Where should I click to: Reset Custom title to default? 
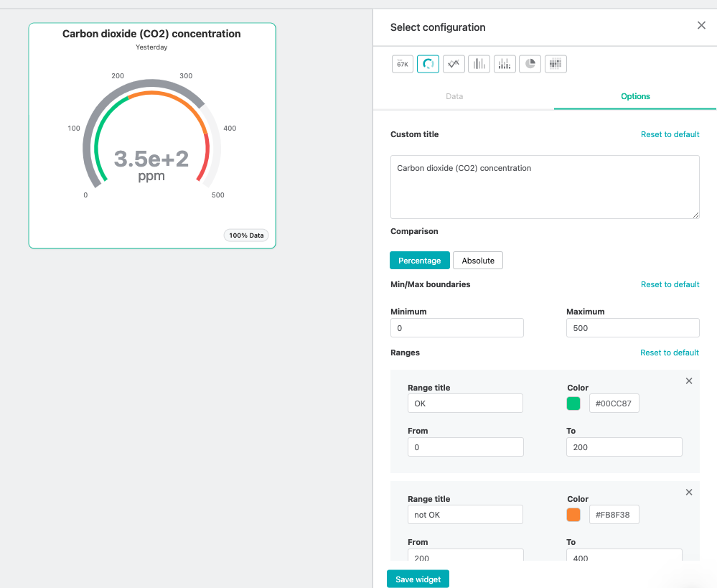tap(670, 134)
